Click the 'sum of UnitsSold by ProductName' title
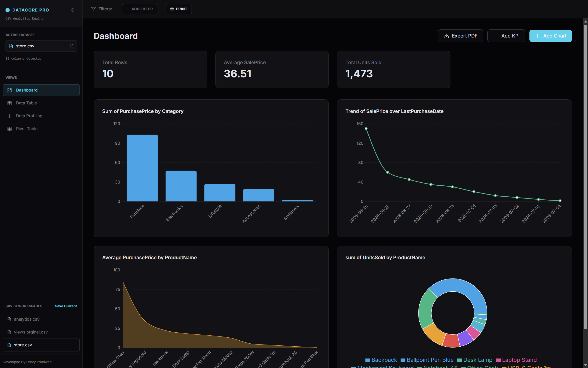 [x=385, y=258]
